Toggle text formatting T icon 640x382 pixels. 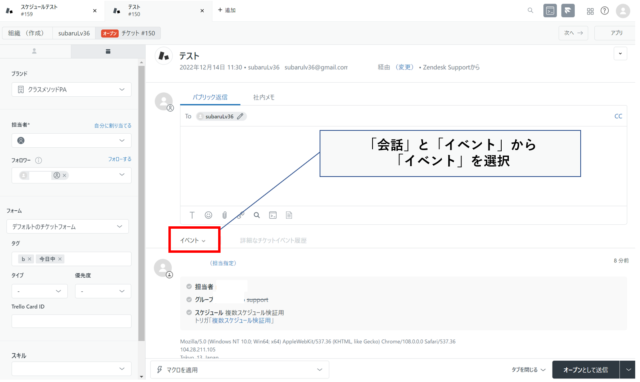pos(192,215)
